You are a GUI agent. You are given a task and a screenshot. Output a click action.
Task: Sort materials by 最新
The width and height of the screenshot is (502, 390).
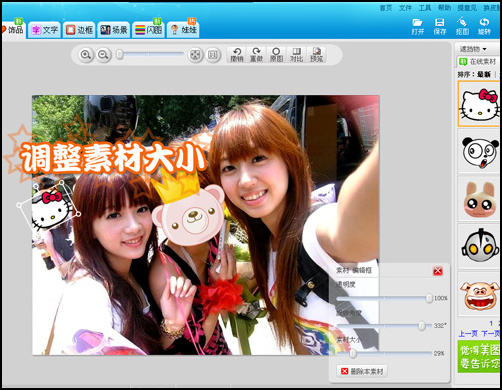tap(484, 74)
